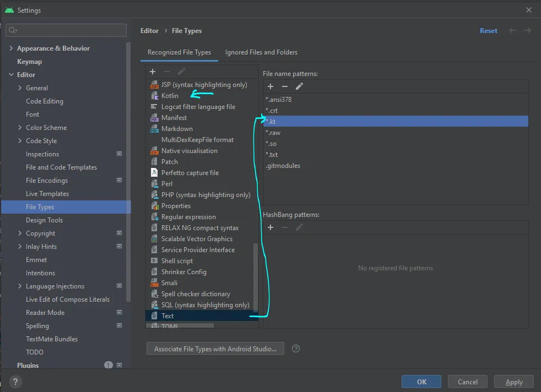
Task: Navigate back with the left arrow
Action: click(513, 31)
